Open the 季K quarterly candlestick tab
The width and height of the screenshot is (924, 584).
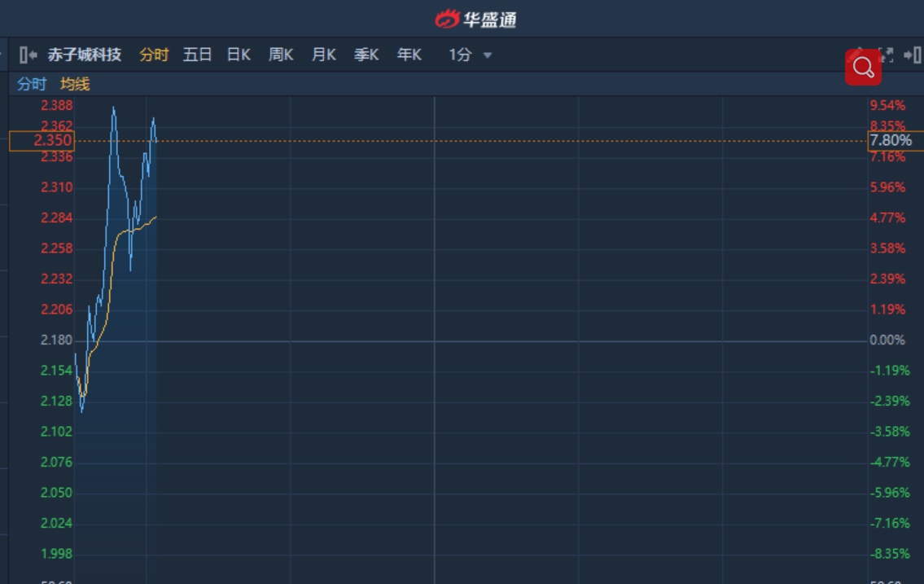(366, 55)
